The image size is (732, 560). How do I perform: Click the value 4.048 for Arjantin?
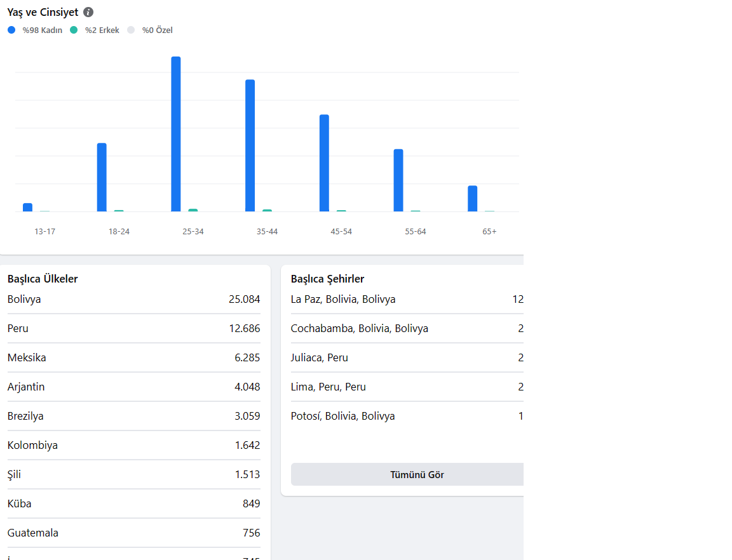coord(247,387)
